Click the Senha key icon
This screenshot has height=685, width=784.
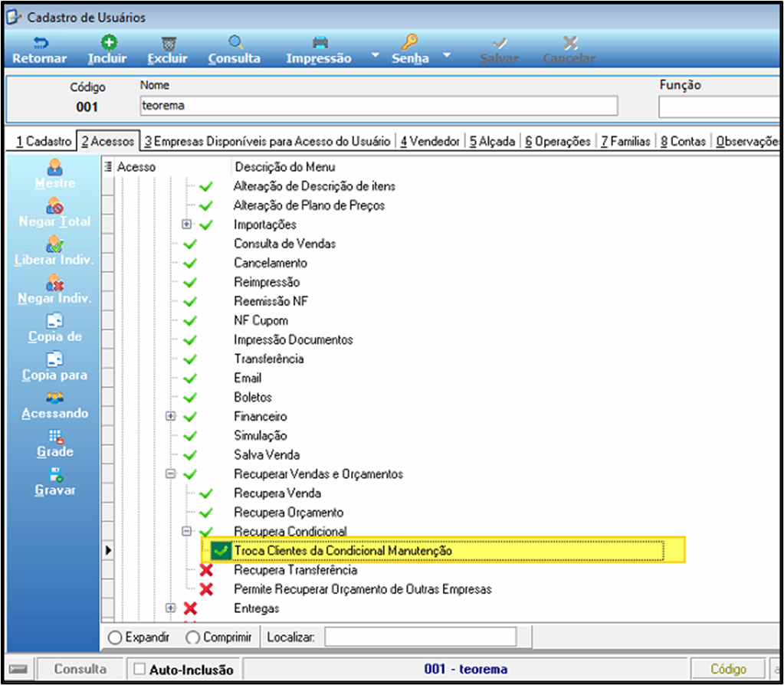click(409, 42)
